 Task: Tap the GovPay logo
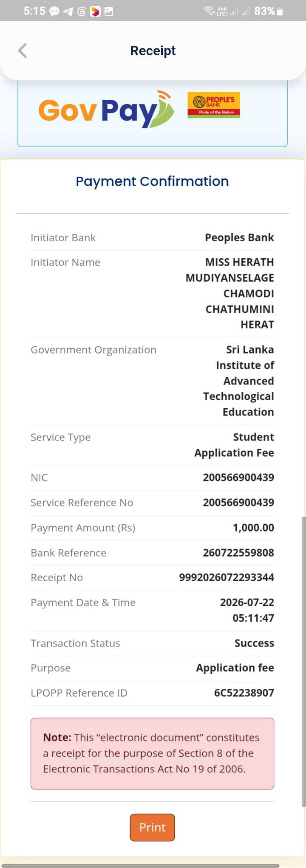point(106,109)
